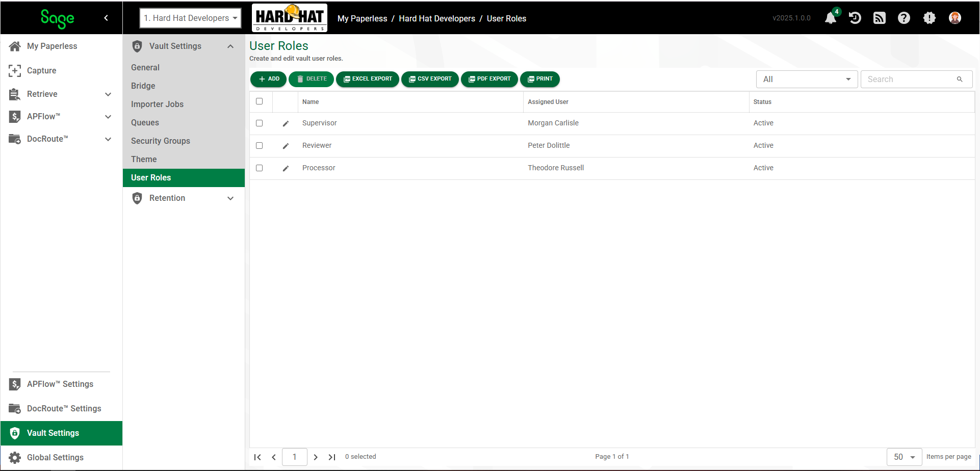
Task: Collapse the Vault Settings section chevron
Action: coord(230,46)
